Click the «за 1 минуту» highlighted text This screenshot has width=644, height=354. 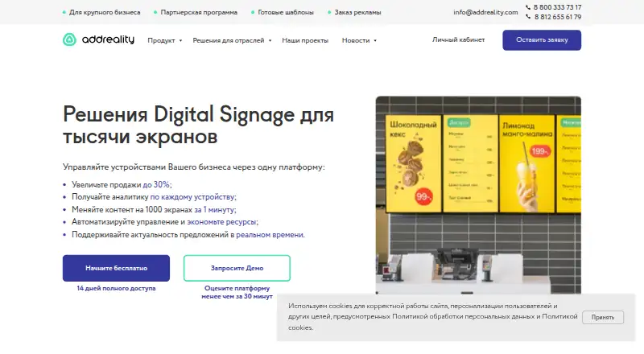click(x=214, y=210)
